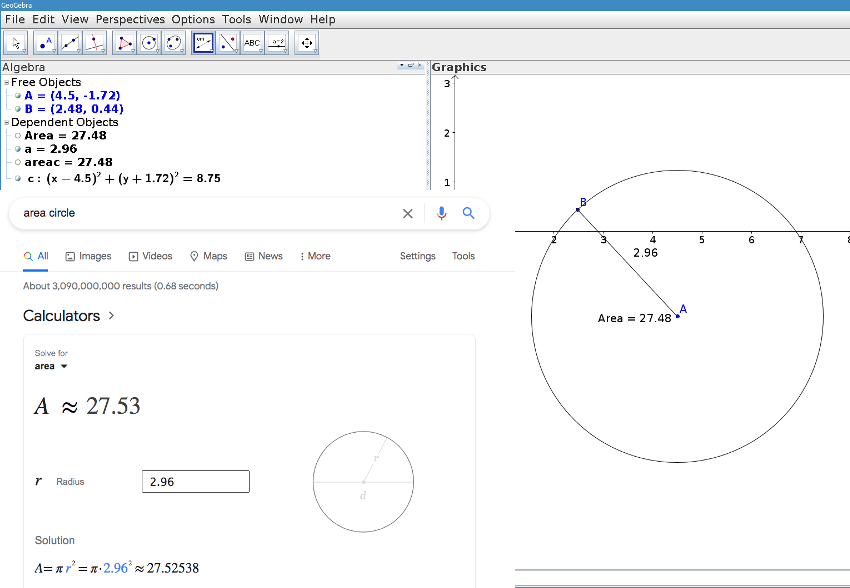The height and width of the screenshot is (588, 850).
Task: Select the Insert Text tool (ABC)
Action: click(252, 42)
